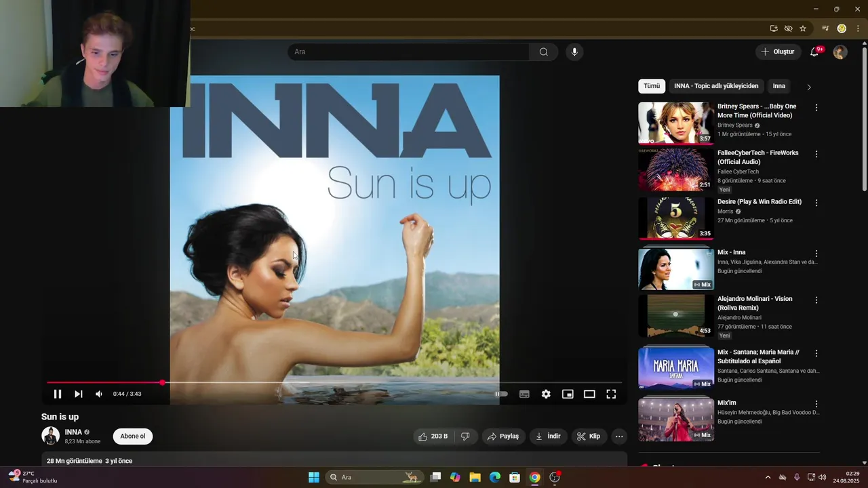The image size is (868, 488).
Task: Start voice search with microphone icon
Action: (574, 52)
